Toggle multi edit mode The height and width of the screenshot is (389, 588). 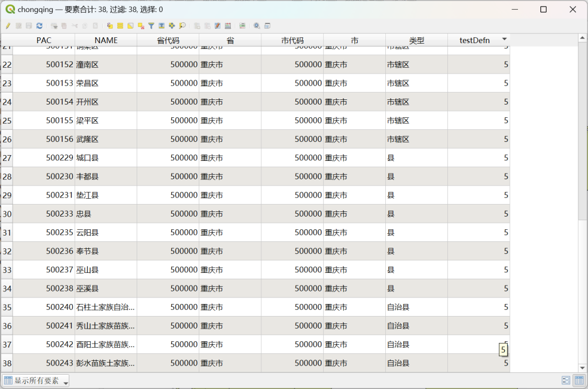18,26
